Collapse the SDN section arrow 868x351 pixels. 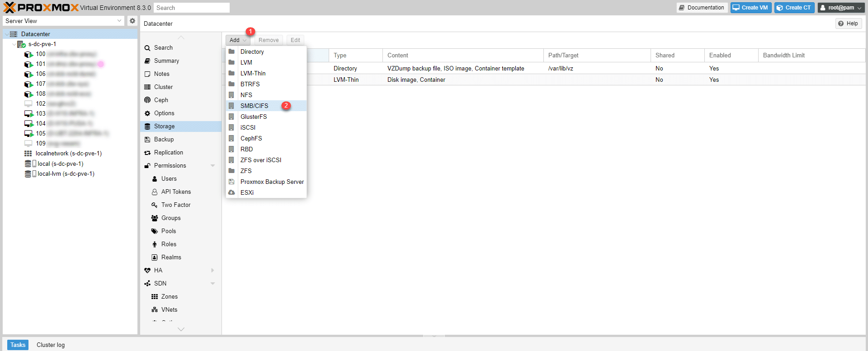pos(213,284)
